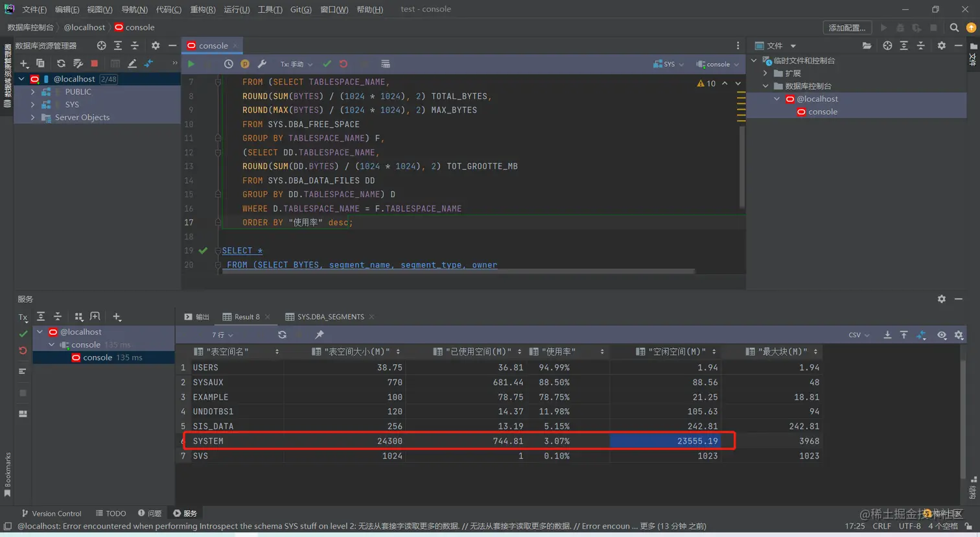Jump to next highlighted warning arrow

(x=738, y=84)
